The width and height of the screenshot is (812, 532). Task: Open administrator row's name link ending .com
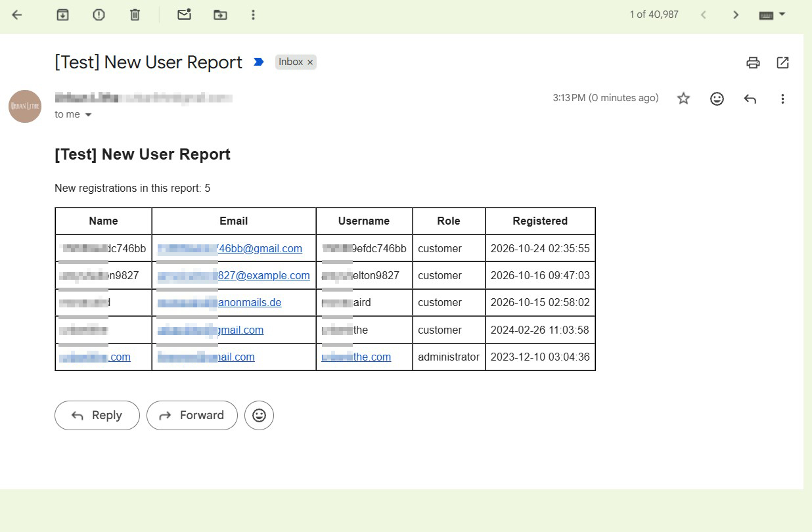95,357
